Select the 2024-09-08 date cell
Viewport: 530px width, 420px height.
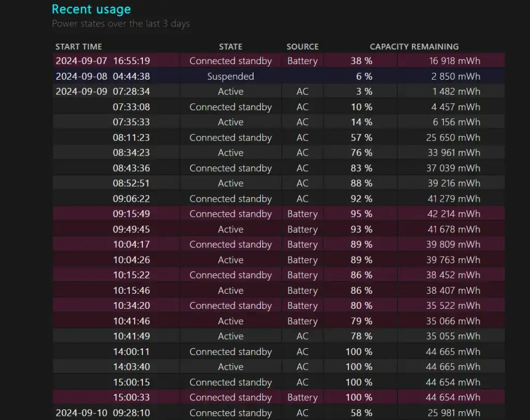tap(81, 77)
